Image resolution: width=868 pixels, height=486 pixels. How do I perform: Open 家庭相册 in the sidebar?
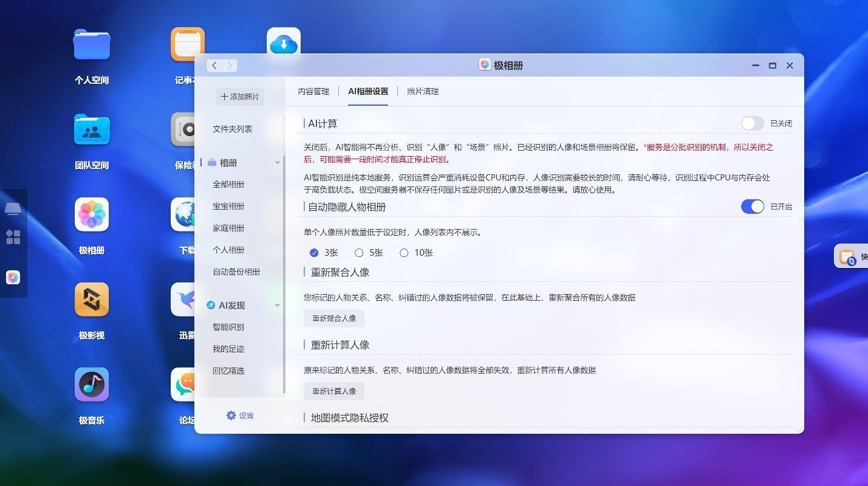point(228,228)
